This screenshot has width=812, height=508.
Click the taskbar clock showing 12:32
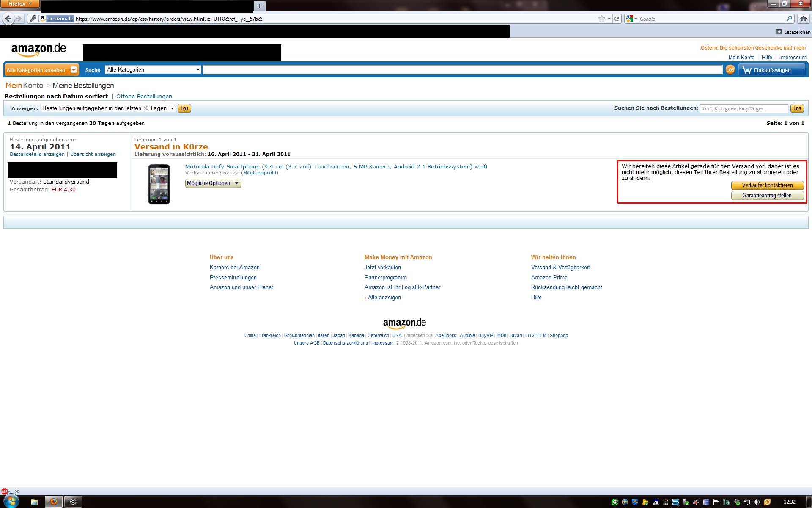click(790, 502)
